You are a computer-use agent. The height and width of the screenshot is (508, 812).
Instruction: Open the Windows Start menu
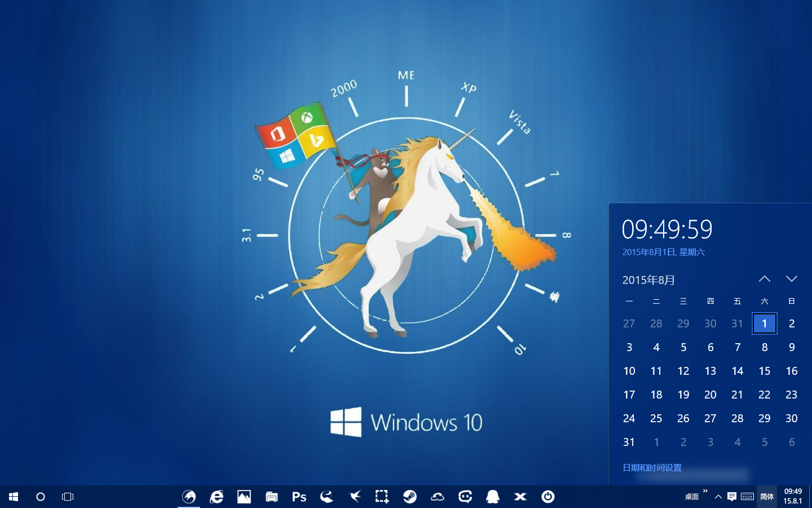tap(14, 497)
